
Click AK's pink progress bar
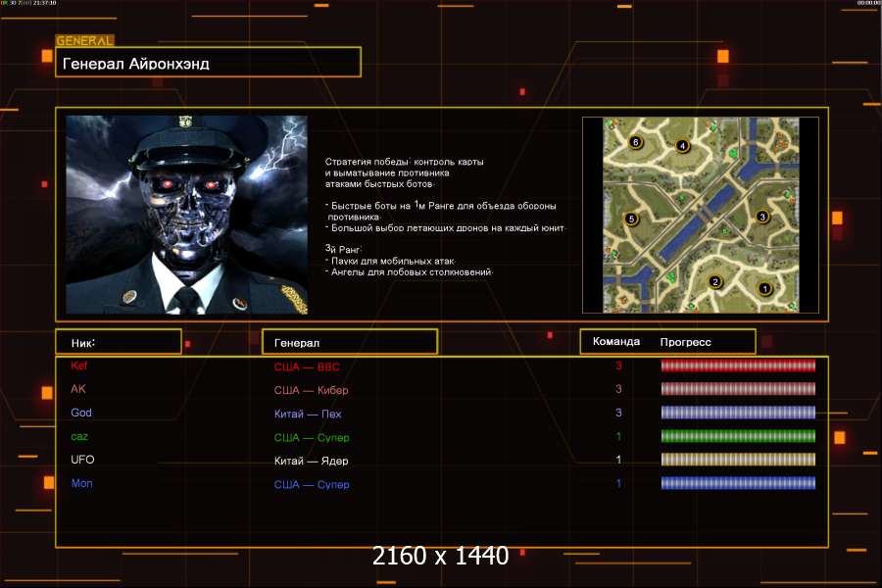[x=738, y=389]
